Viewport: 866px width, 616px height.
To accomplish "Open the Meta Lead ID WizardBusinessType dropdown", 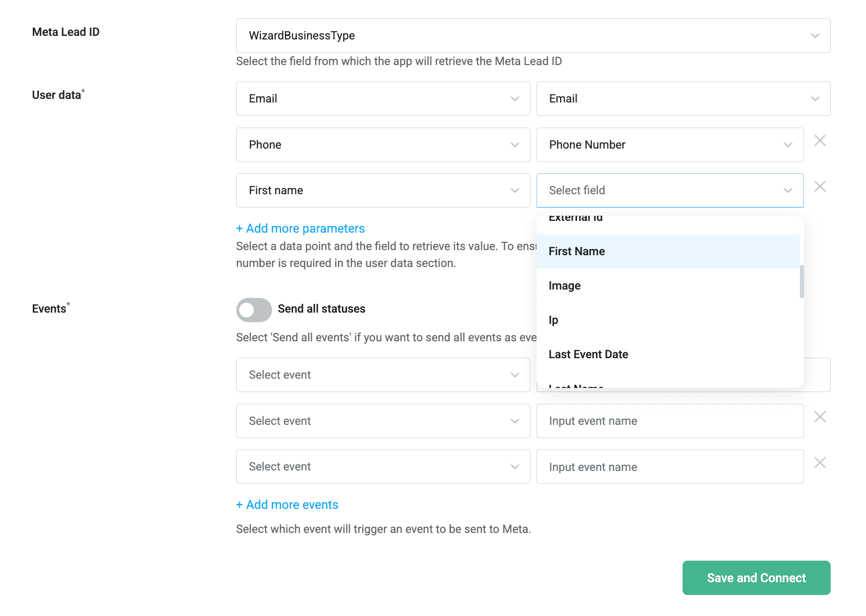I will (x=533, y=35).
